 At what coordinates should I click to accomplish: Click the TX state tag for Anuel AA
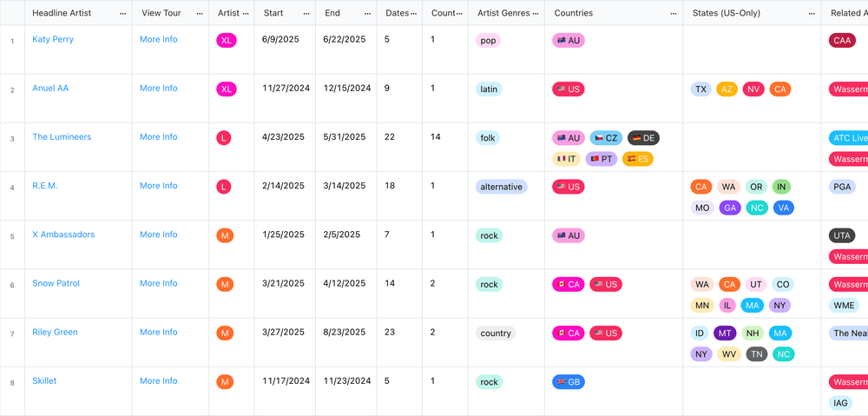pyautogui.click(x=700, y=89)
